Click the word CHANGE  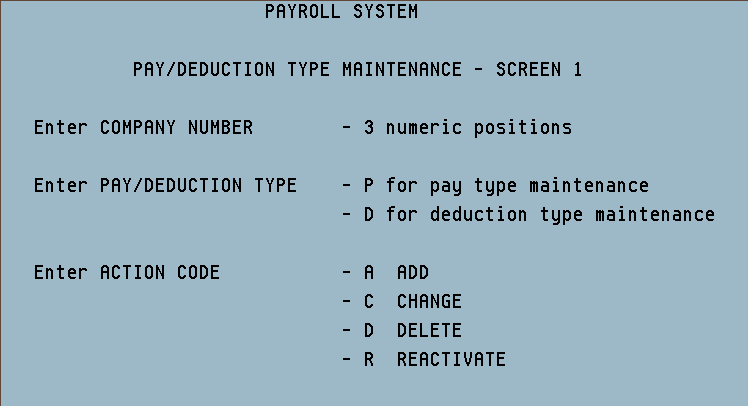tap(430, 302)
